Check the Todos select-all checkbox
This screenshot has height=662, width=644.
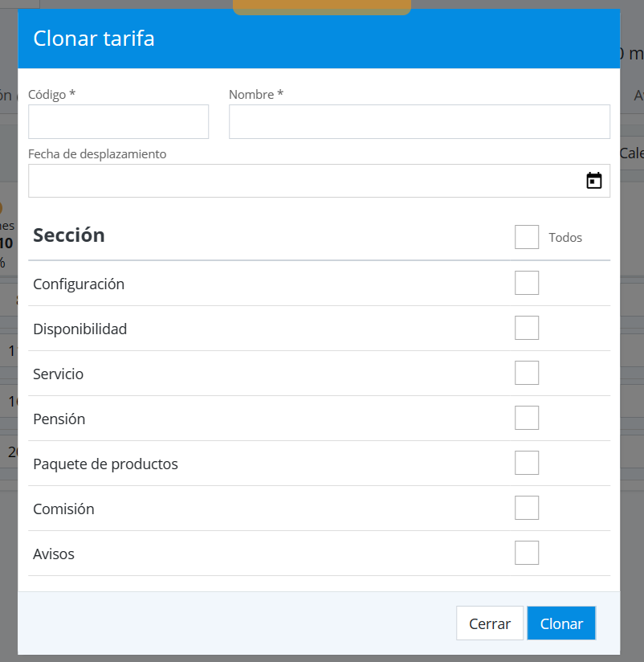tap(527, 237)
